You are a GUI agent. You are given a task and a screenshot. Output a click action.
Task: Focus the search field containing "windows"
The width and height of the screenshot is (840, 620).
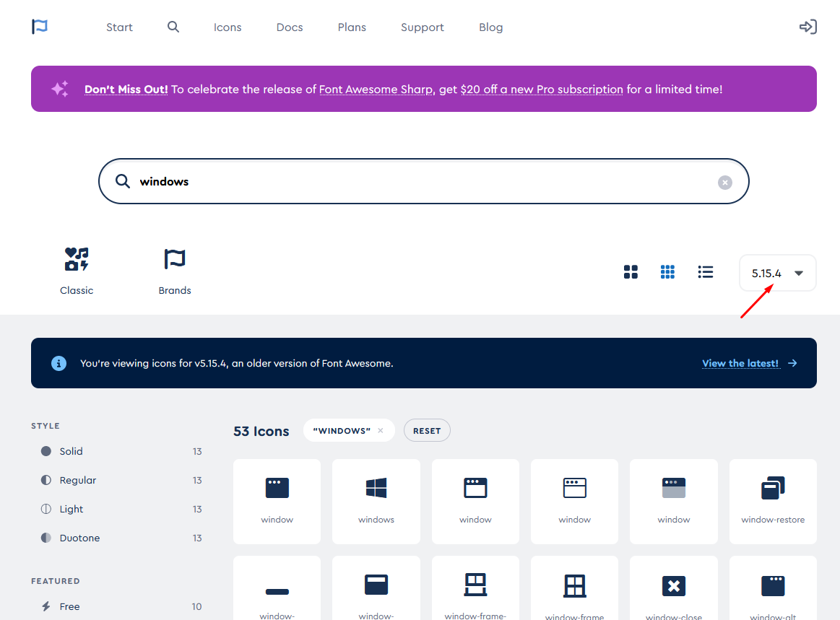pyautogui.click(x=424, y=181)
